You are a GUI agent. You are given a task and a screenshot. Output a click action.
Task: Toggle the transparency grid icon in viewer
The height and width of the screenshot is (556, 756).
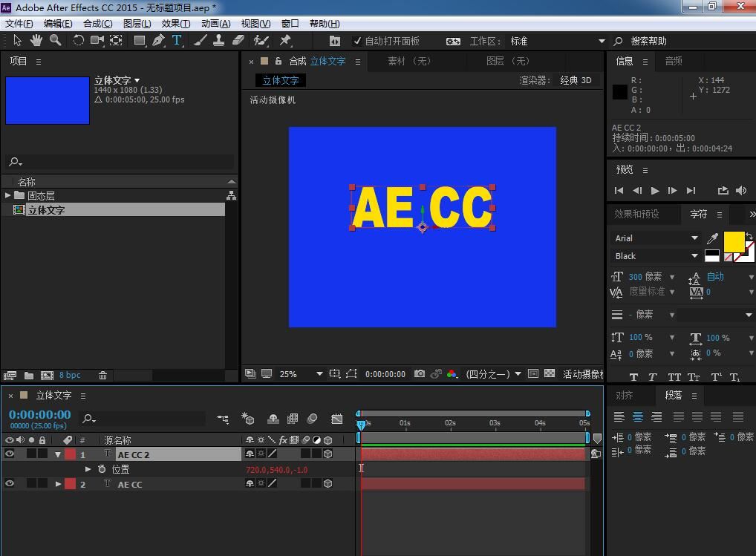click(549, 373)
